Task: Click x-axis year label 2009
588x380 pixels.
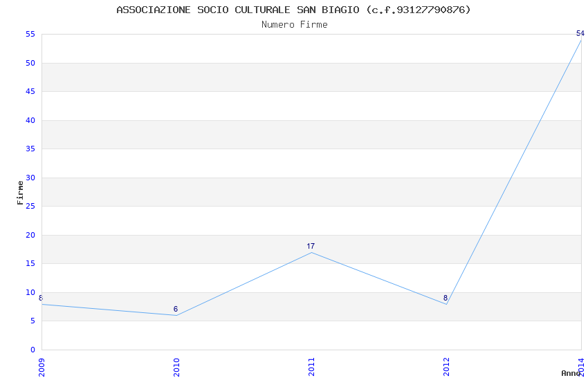Action: point(42,368)
